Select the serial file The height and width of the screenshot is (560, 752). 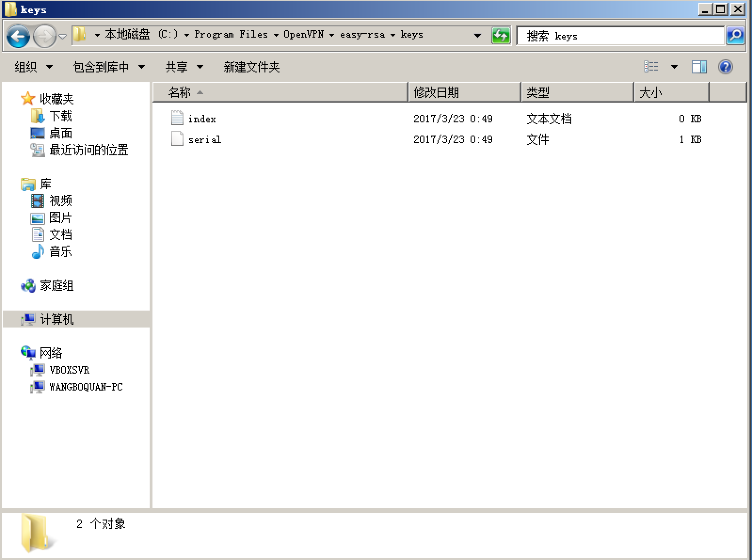tap(204, 140)
